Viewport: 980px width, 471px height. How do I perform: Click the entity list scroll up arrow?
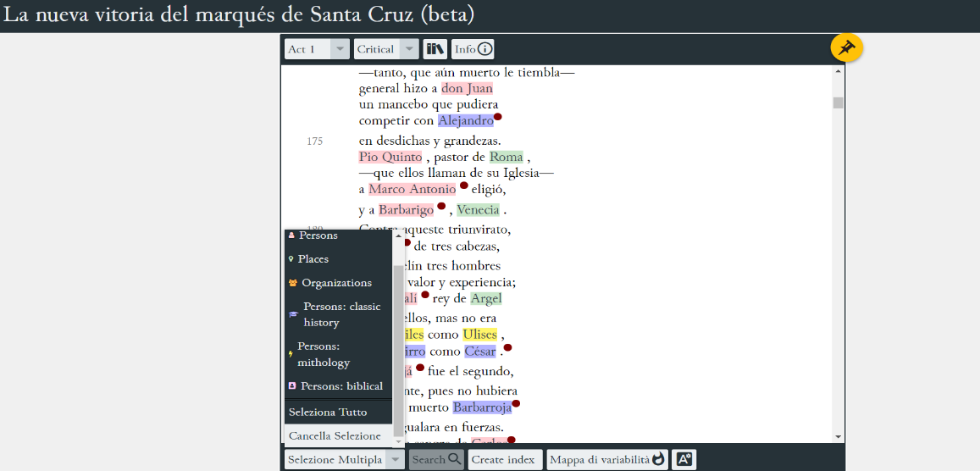tap(398, 235)
